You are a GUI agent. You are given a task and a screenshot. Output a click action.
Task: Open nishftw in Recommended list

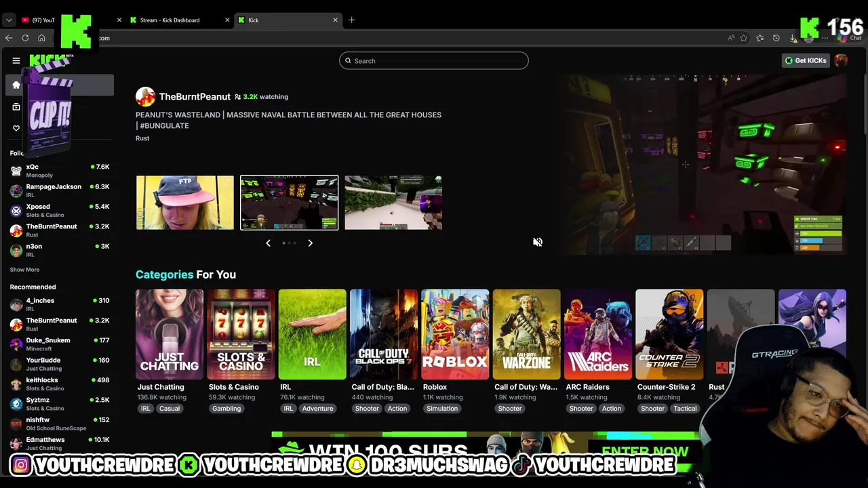click(x=60, y=424)
